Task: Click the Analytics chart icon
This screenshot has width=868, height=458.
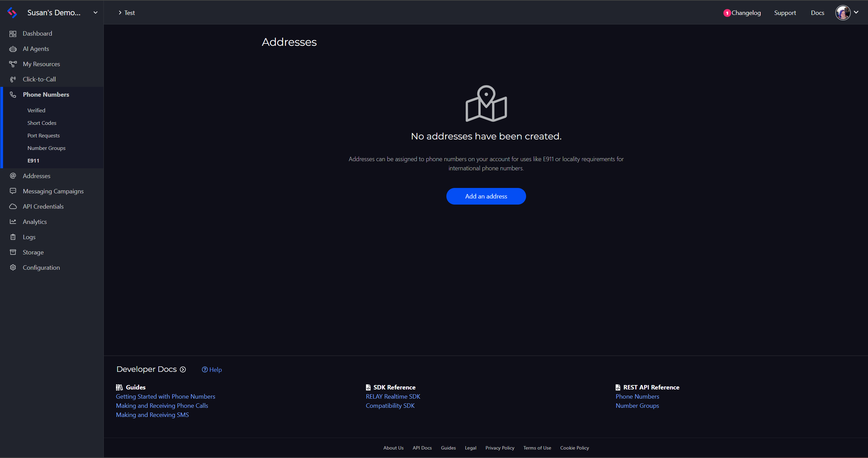Action: coord(13,222)
